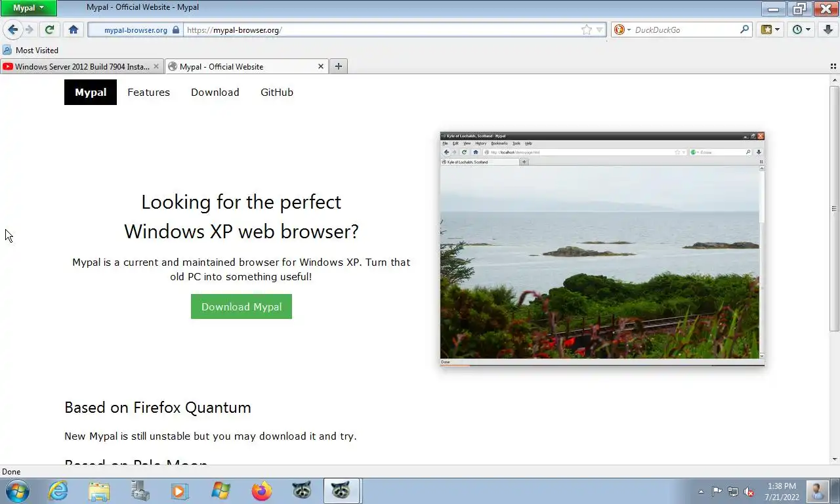Bookmark this page with the star icon

586,30
